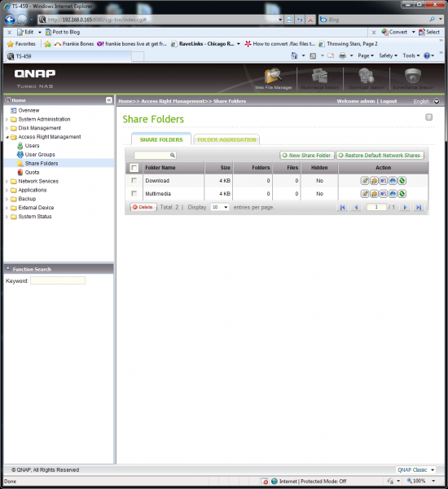Go to previous page of share folders

[356, 207]
